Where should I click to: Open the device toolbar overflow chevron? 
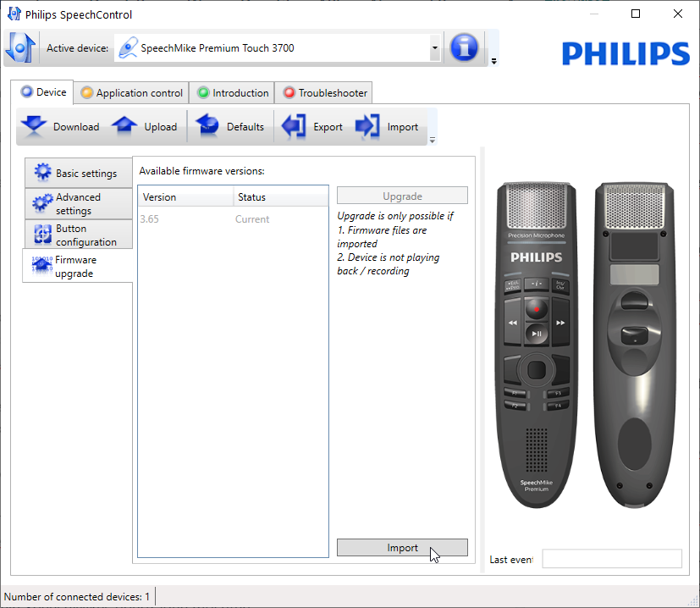[433, 141]
